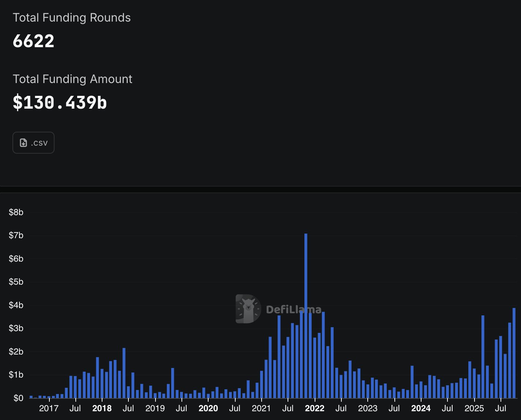Click the '$1b' y-axis label
Image resolution: width=521 pixels, height=420 pixels.
point(16,375)
